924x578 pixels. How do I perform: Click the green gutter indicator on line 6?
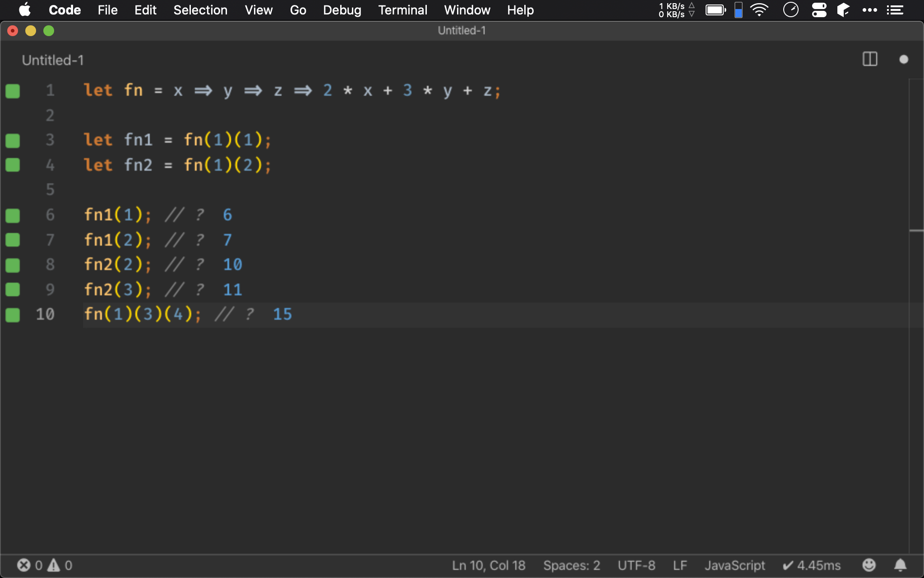pyautogui.click(x=13, y=215)
